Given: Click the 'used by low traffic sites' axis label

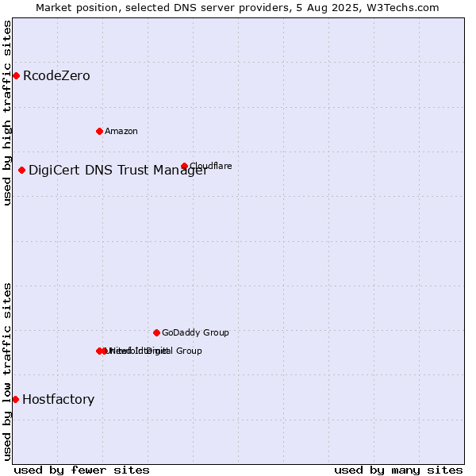Looking at the screenshot, I should pyautogui.click(x=6, y=372).
